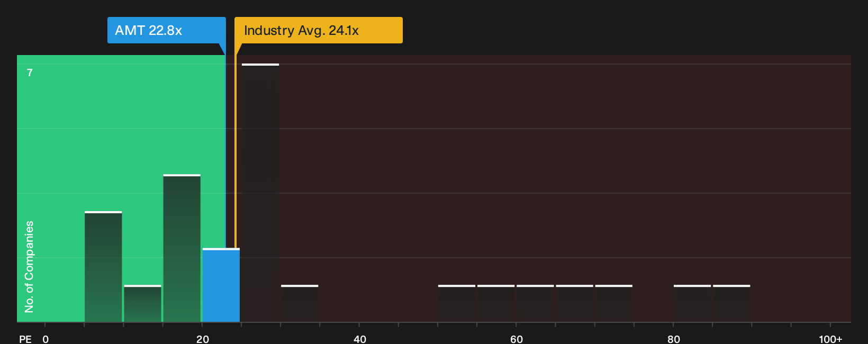Click the bar for PE 65-70
This screenshot has height=344, width=868.
574,304
